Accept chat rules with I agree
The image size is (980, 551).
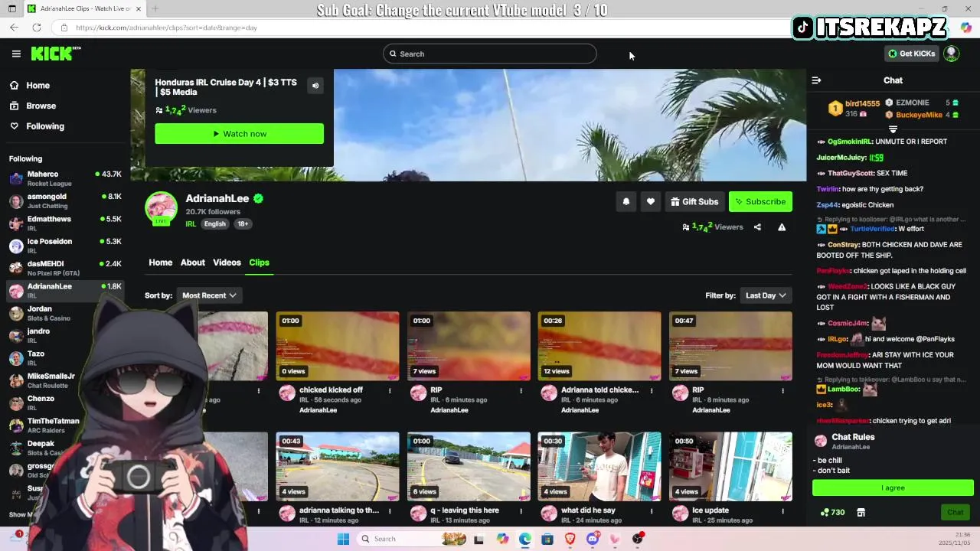coord(893,488)
